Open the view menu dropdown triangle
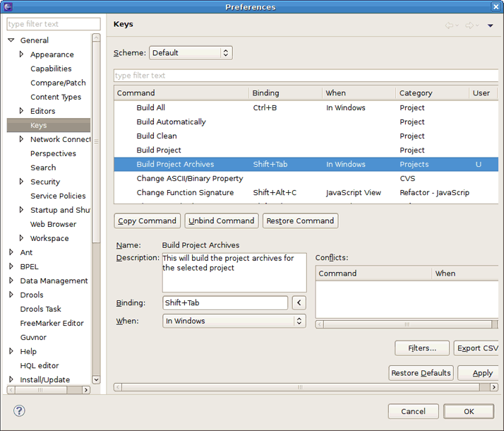504x431 pixels. [x=491, y=25]
